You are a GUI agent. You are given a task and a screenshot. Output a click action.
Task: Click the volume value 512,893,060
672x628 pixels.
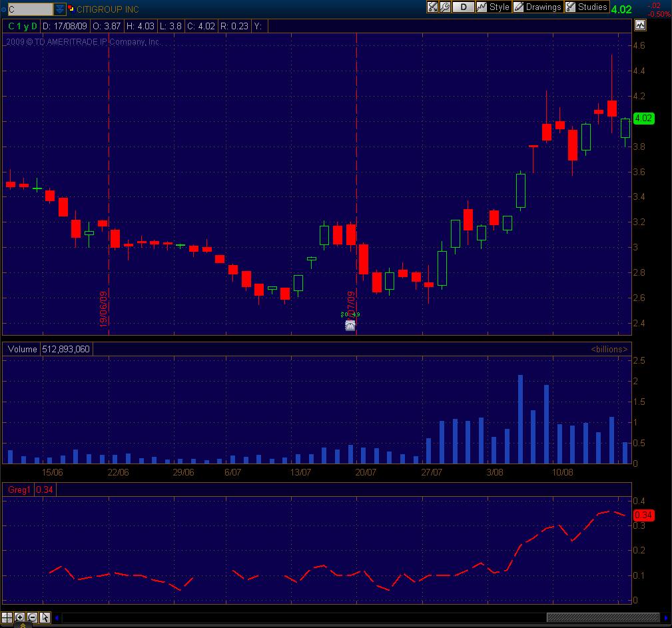click(x=66, y=349)
